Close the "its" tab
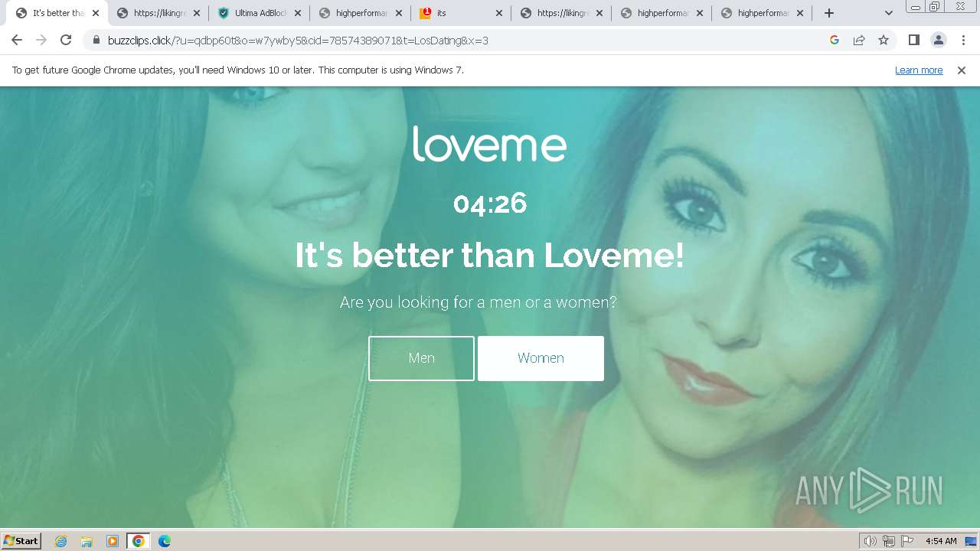This screenshot has width=980, height=551. (x=498, y=13)
